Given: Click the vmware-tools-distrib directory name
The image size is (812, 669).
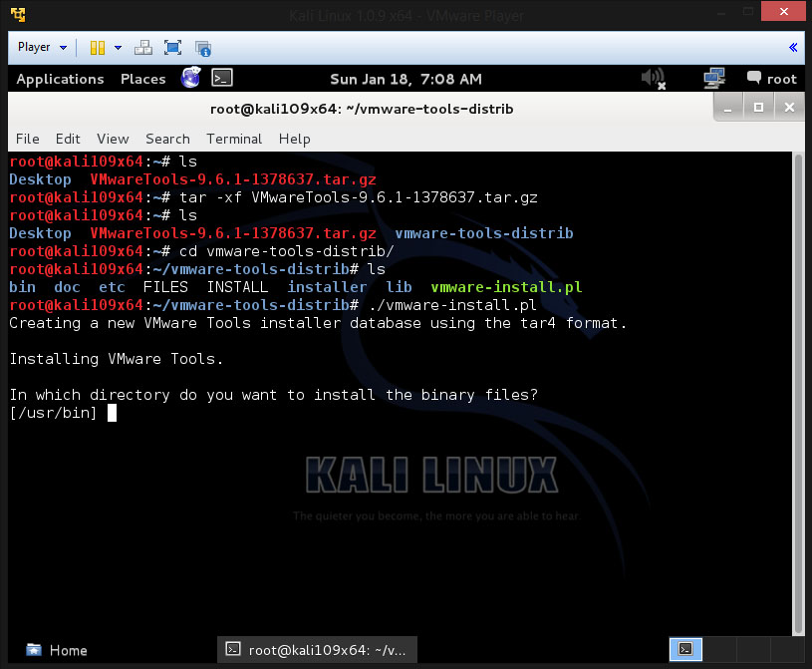Looking at the screenshot, I should pos(483,233).
